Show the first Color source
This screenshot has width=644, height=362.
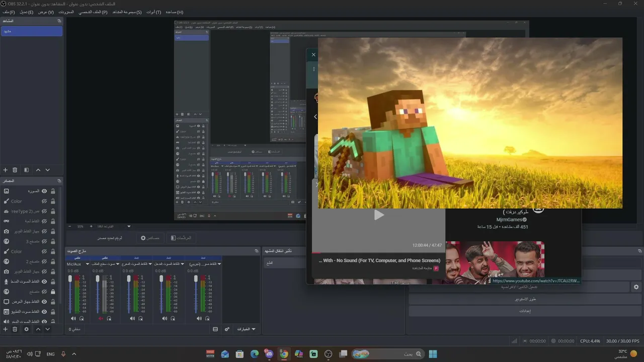tap(44, 201)
